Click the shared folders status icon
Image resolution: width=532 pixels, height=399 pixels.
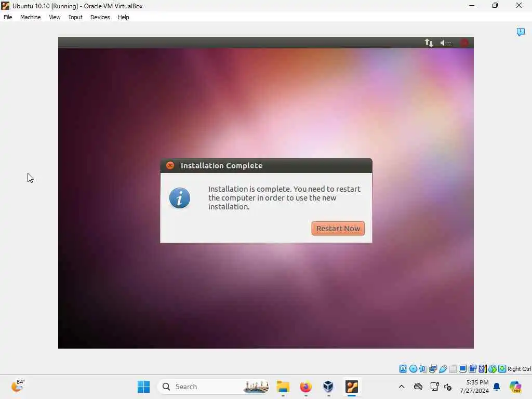click(x=453, y=368)
